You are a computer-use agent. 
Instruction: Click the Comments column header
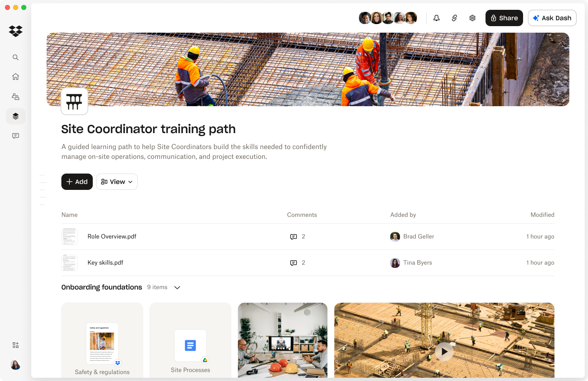(302, 215)
